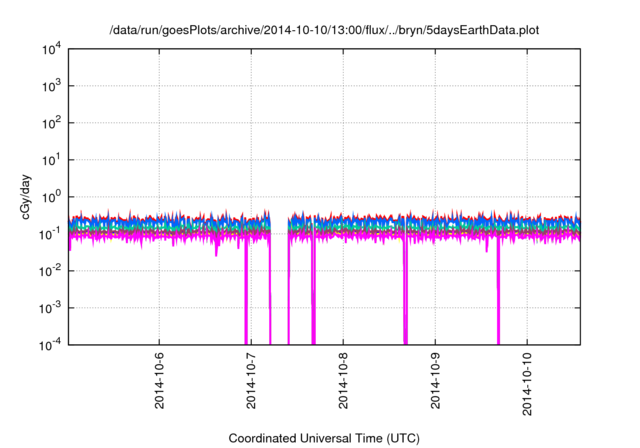
Task: Click the 10^4 y-axis tick label
Action: [51, 49]
